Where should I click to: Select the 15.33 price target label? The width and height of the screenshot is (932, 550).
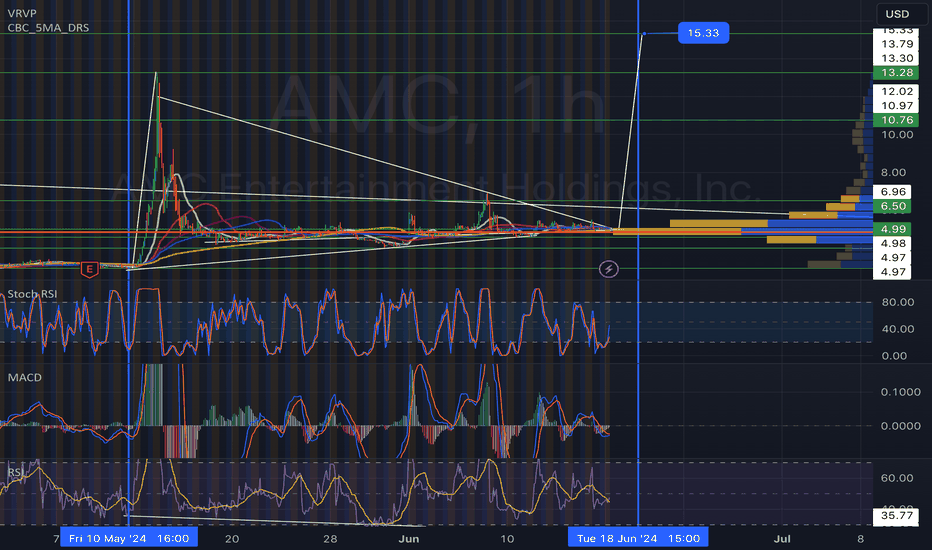coord(703,33)
